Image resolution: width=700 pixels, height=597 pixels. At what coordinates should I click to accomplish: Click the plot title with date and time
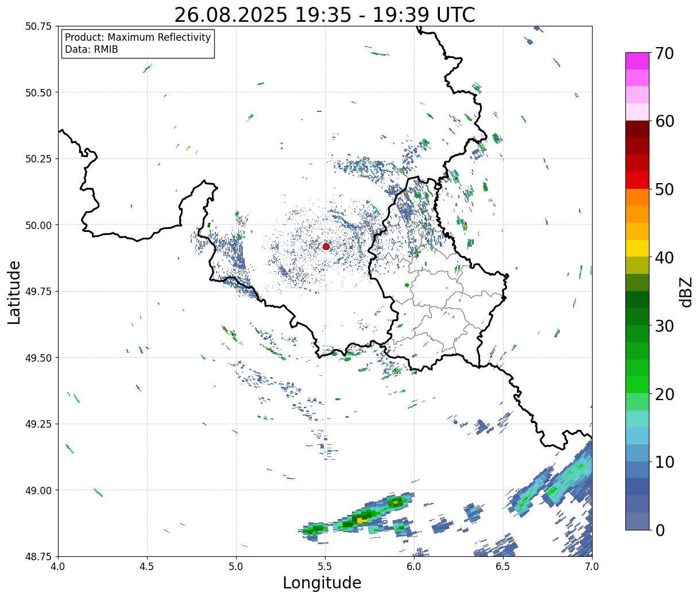(x=324, y=15)
